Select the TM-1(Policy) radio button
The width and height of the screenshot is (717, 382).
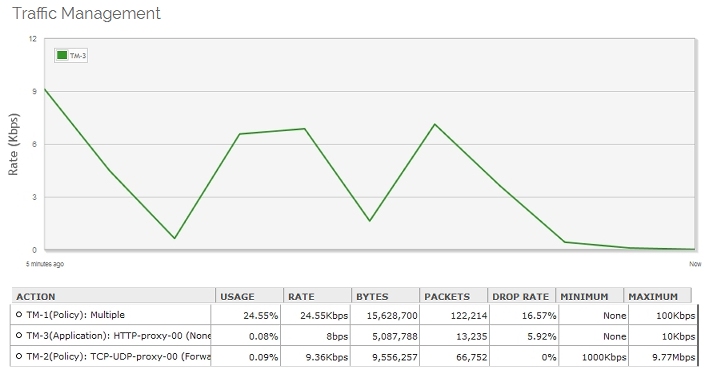tap(19, 315)
